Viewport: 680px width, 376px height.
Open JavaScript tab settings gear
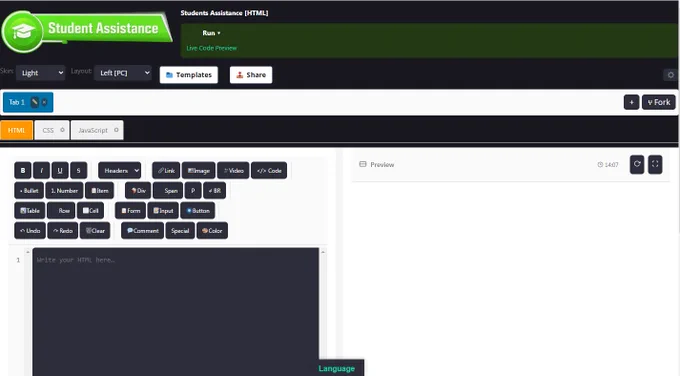coord(116,130)
